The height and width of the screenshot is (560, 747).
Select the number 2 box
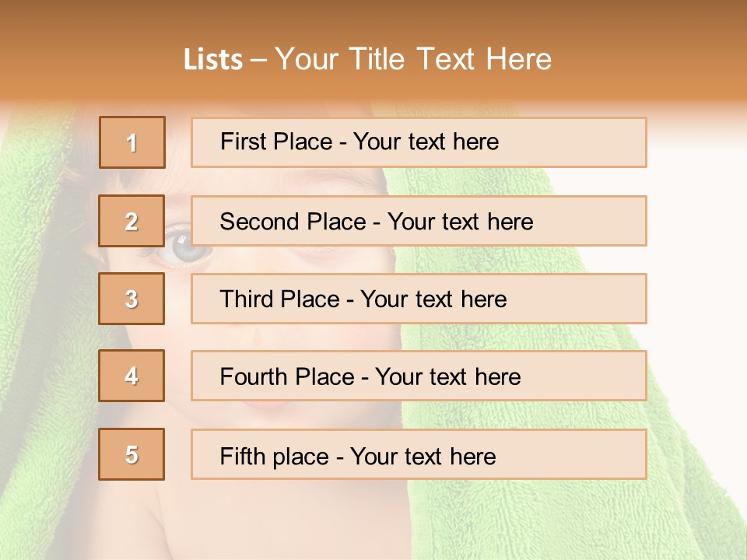pyautogui.click(x=132, y=221)
